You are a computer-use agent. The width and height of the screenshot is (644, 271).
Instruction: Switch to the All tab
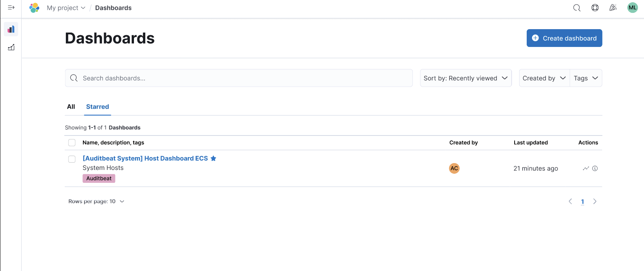click(x=71, y=107)
